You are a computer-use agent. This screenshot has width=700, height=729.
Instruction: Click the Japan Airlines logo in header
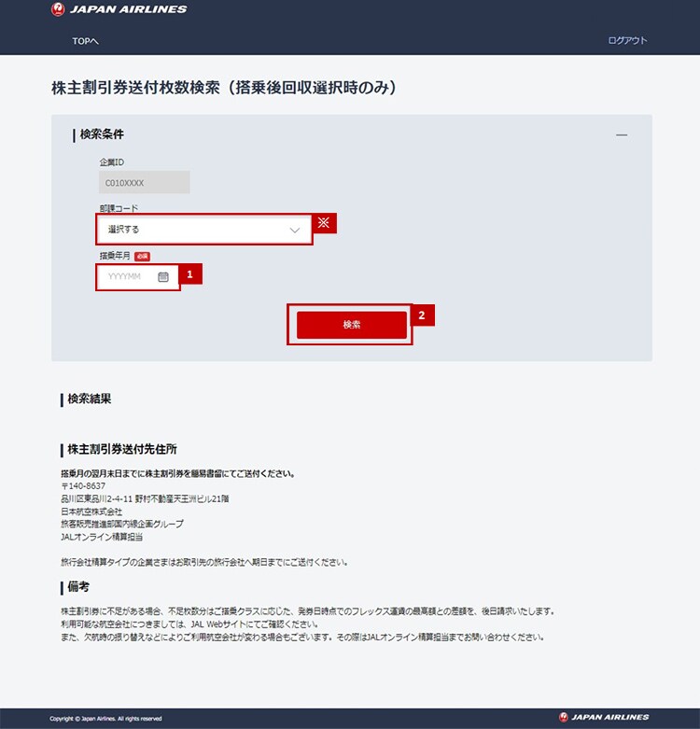119,9
